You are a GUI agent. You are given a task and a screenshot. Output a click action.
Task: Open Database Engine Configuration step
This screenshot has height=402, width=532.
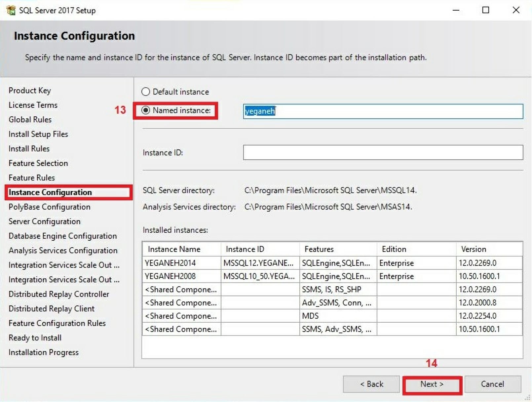[x=62, y=236]
